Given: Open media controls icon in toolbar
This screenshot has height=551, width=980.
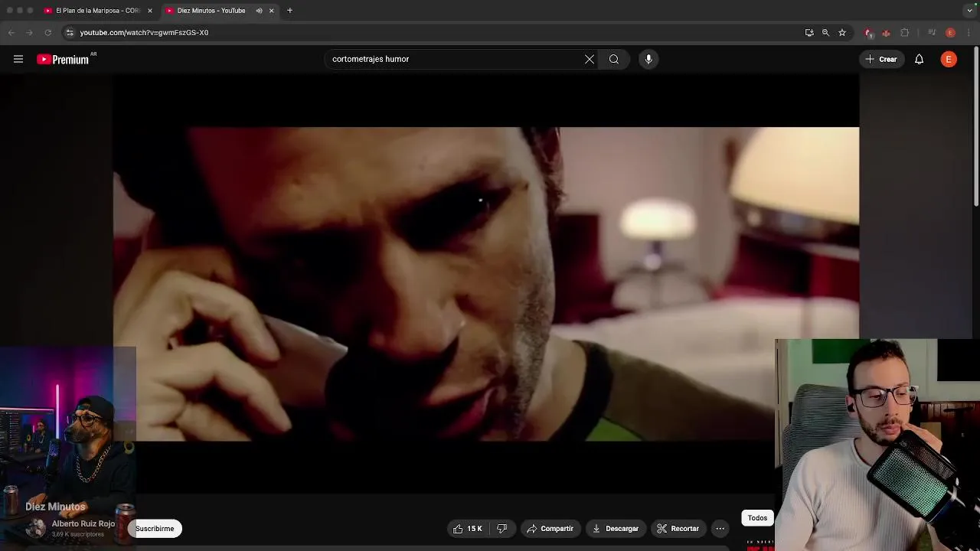Looking at the screenshot, I should point(932,32).
